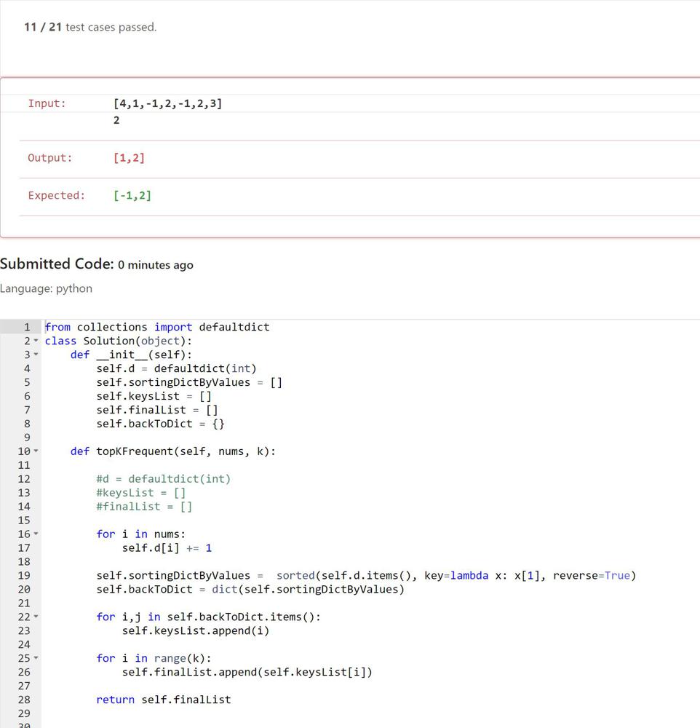
Task: Click the second input value 2
Action: point(116,120)
